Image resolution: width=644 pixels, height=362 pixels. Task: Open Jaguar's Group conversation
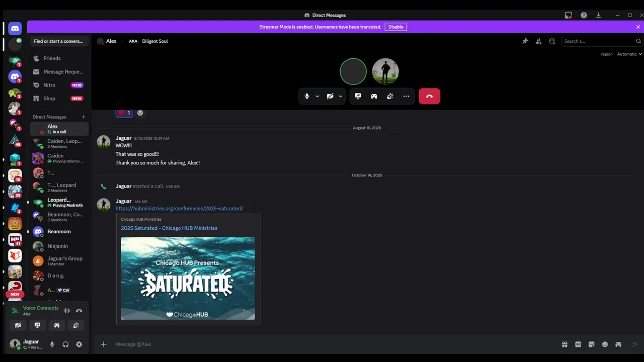pos(59,260)
